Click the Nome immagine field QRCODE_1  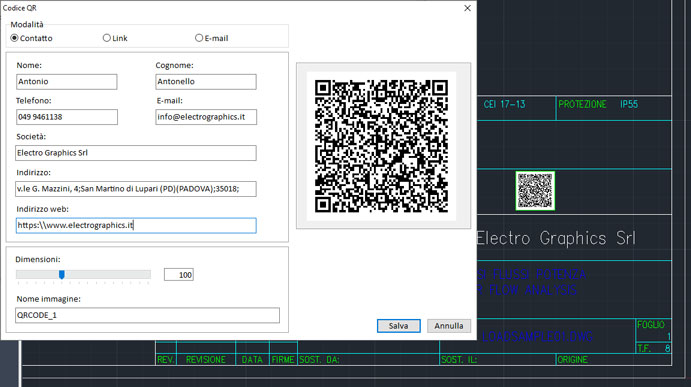tap(147, 315)
